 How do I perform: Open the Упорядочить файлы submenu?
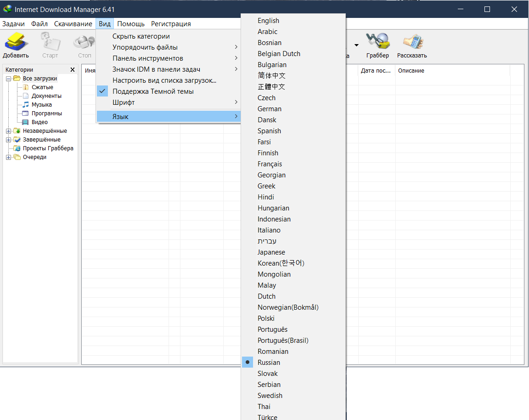point(169,47)
